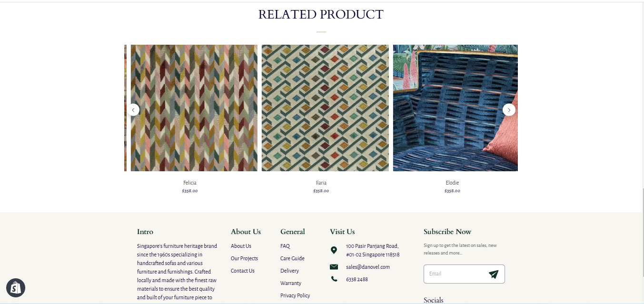Click the Elodie product name

(452, 183)
